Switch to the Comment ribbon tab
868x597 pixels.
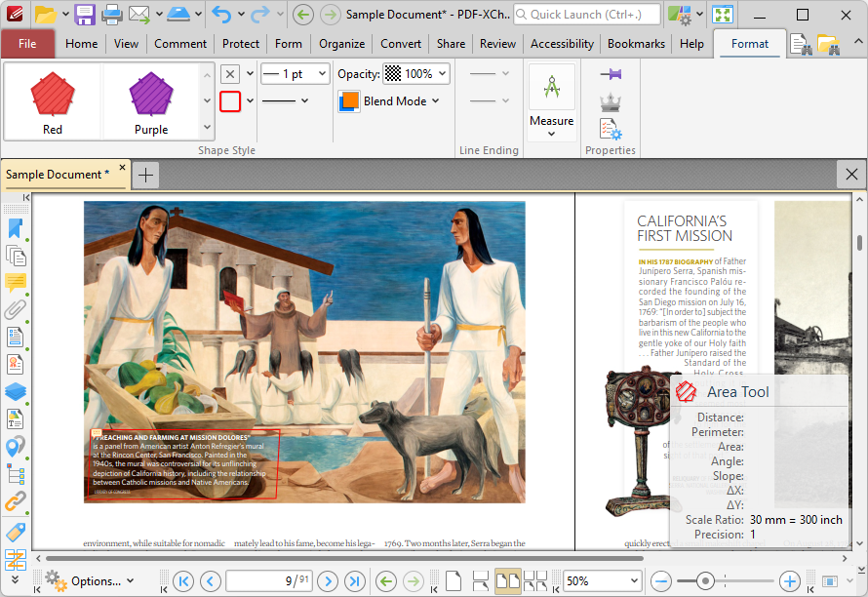(180, 44)
